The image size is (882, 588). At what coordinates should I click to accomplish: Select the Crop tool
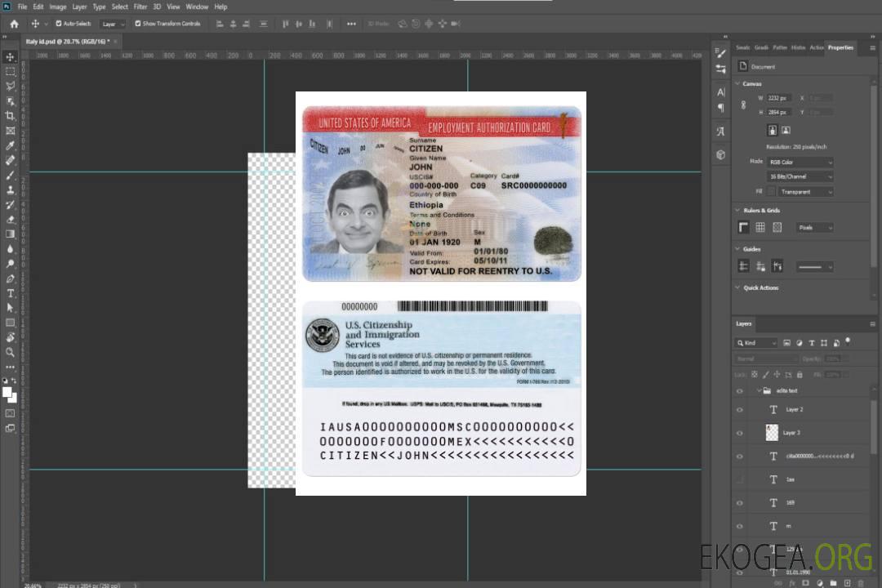pos(10,116)
